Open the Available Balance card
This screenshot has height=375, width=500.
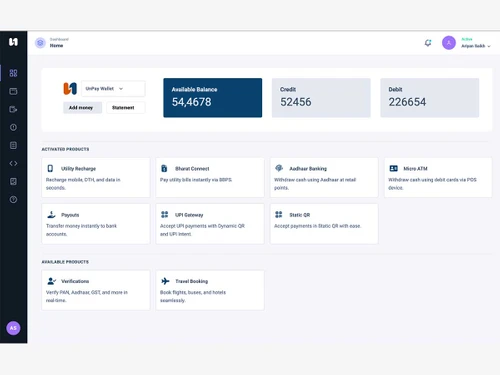(213, 98)
